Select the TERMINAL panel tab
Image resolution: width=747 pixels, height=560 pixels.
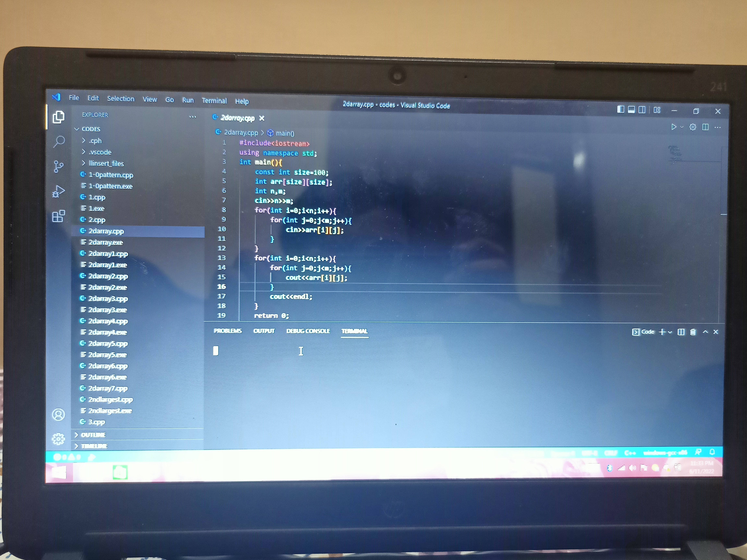click(x=354, y=331)
